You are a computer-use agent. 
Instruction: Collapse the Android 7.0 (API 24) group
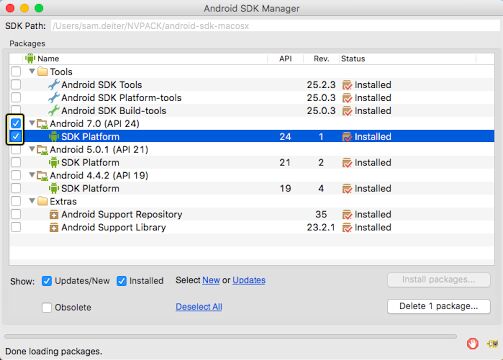[x=32, y=123]
